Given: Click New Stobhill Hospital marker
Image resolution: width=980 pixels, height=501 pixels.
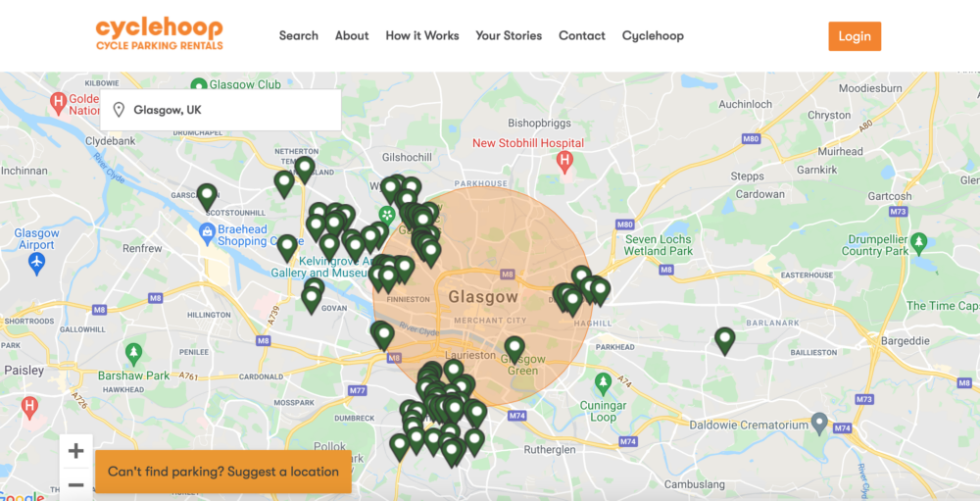Looking at the screenshot, I should 564,162.
